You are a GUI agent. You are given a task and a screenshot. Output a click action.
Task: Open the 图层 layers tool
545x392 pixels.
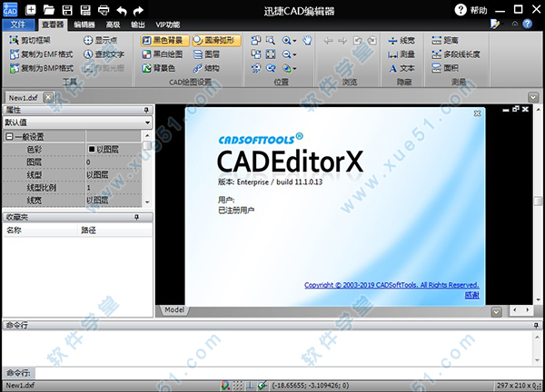[x=206, y=54]
